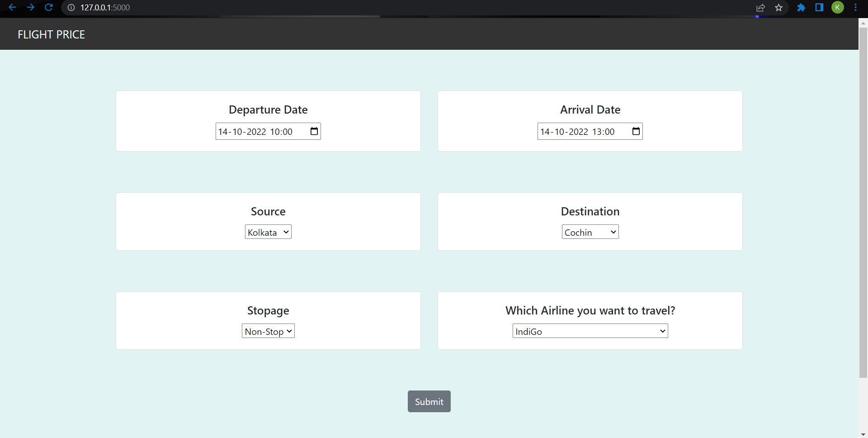
Task: Open the browser three-dot menu
Action: point(856,8)
